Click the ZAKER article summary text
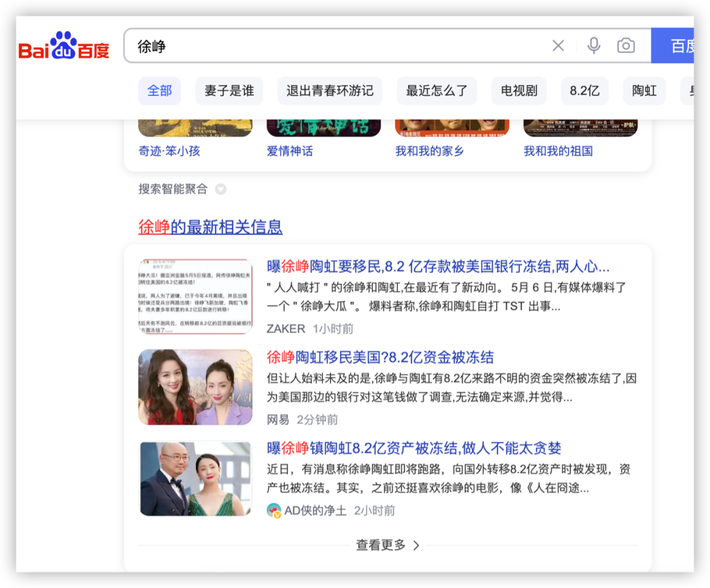 tap(446, 297)
